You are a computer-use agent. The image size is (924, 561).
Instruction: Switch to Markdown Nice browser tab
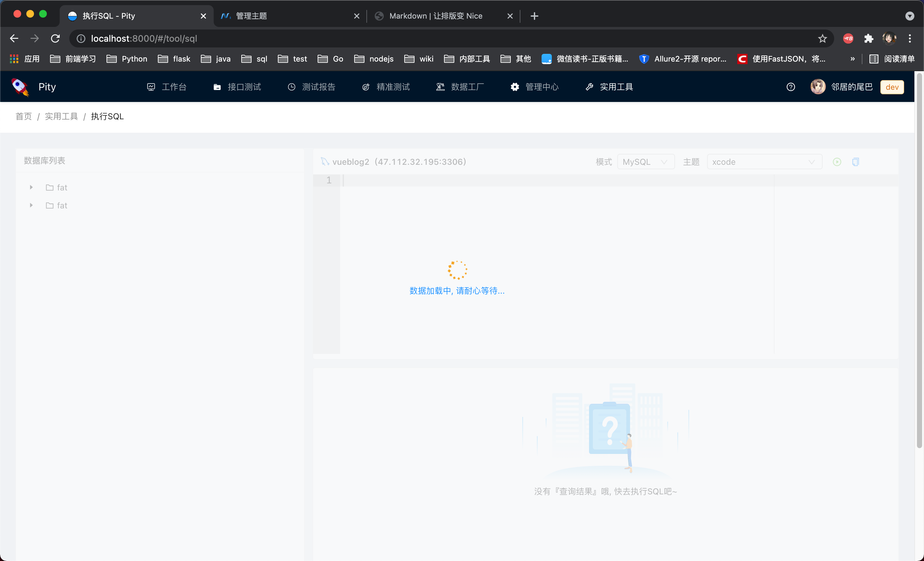[436, 16]
